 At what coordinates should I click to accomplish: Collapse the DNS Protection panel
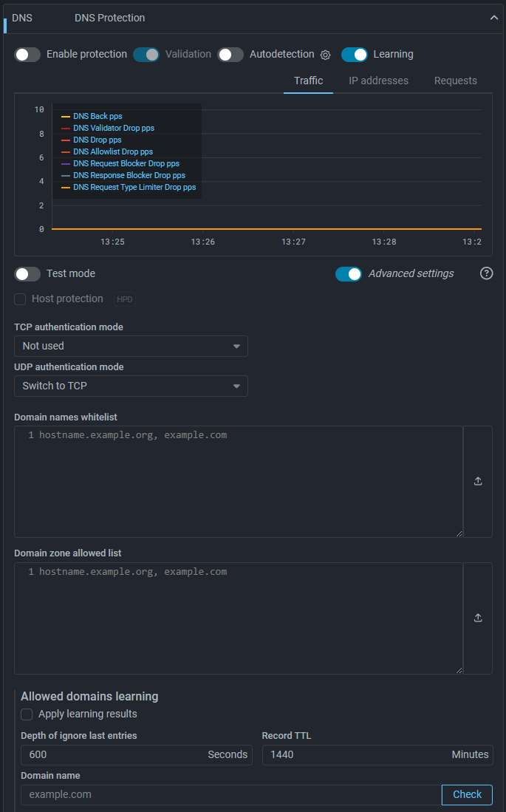click(x=494, y=18)
